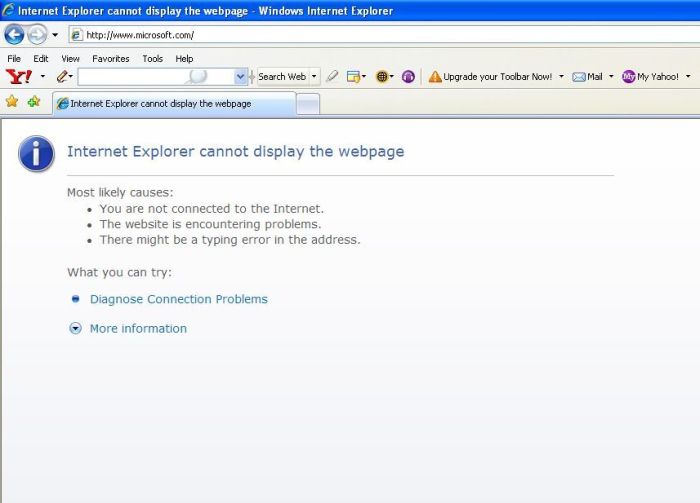Viewport: 700px width, 503px height.
Task: Click the Add to Favorites star-plus icon
Action: tap(34, 102)
